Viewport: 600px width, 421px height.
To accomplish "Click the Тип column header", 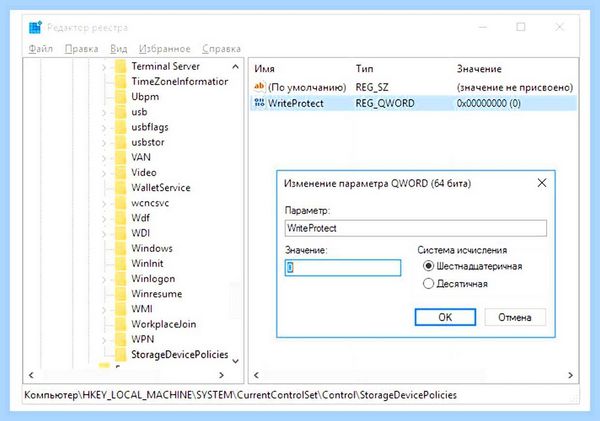I will [364, 69].
